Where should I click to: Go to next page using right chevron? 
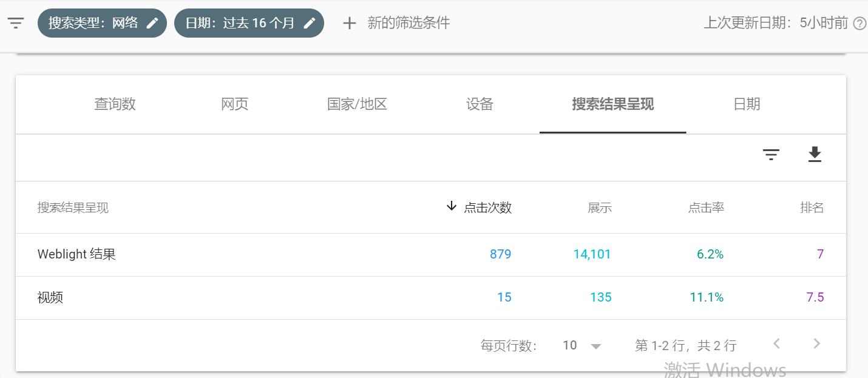[816, 343]
